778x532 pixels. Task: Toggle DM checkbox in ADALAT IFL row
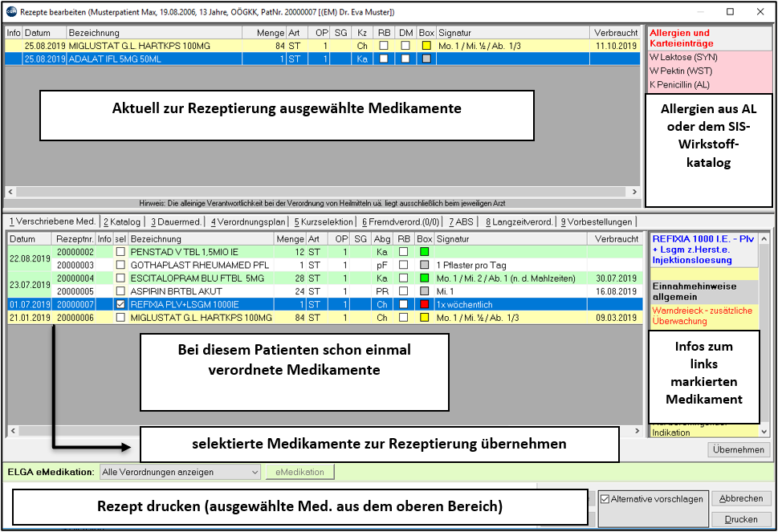(405, 59)
